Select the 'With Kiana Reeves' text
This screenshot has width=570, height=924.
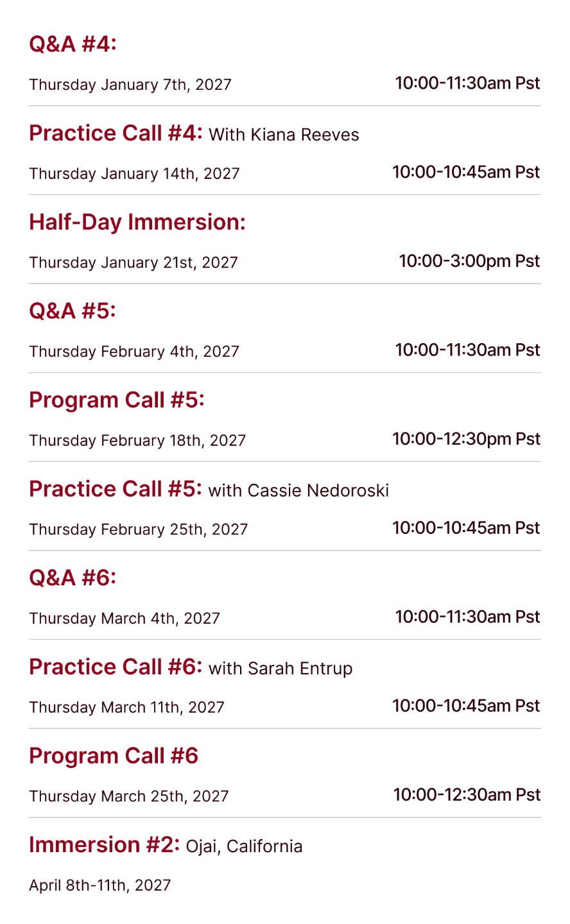pyautogui.click(x=284, y=135)
